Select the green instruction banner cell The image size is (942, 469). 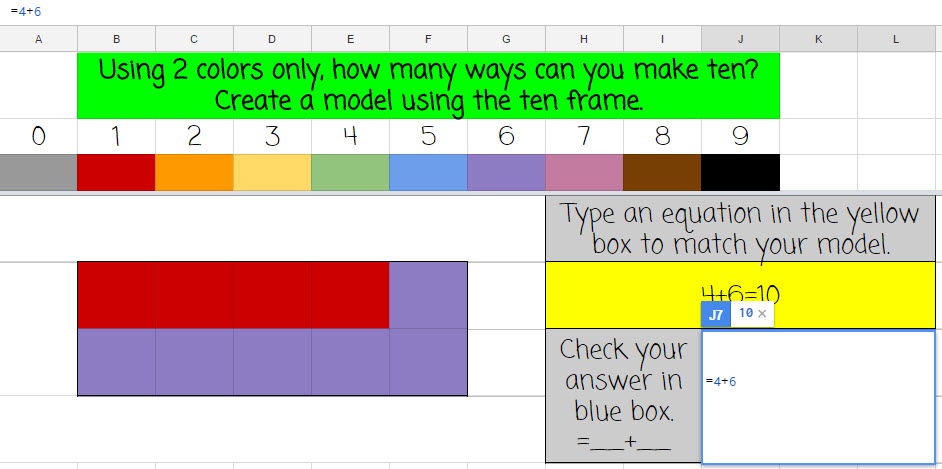pos(428,85)
